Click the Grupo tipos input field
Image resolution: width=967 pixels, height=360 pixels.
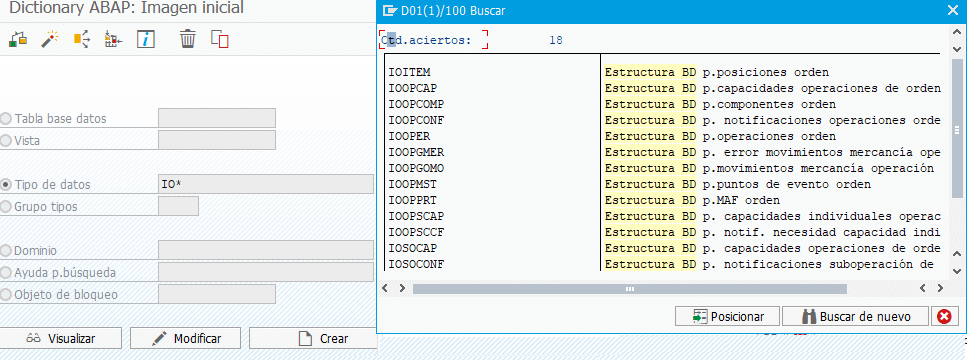pos(178,206)
